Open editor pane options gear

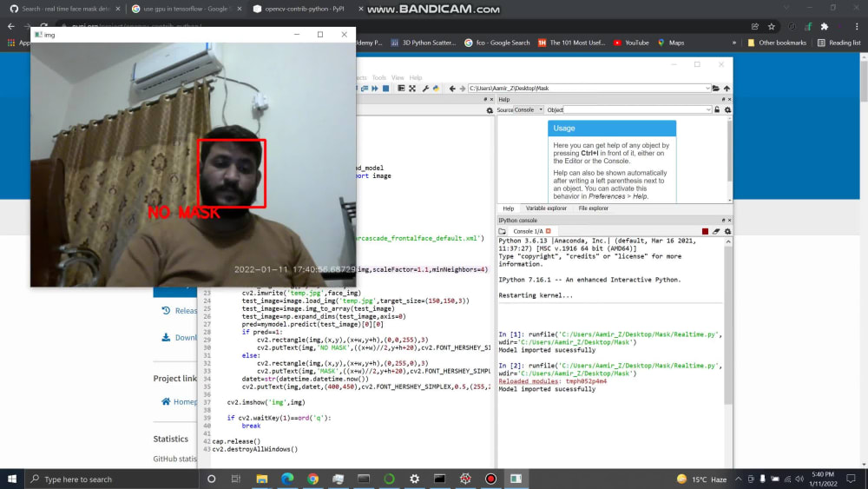click(490, 110)
